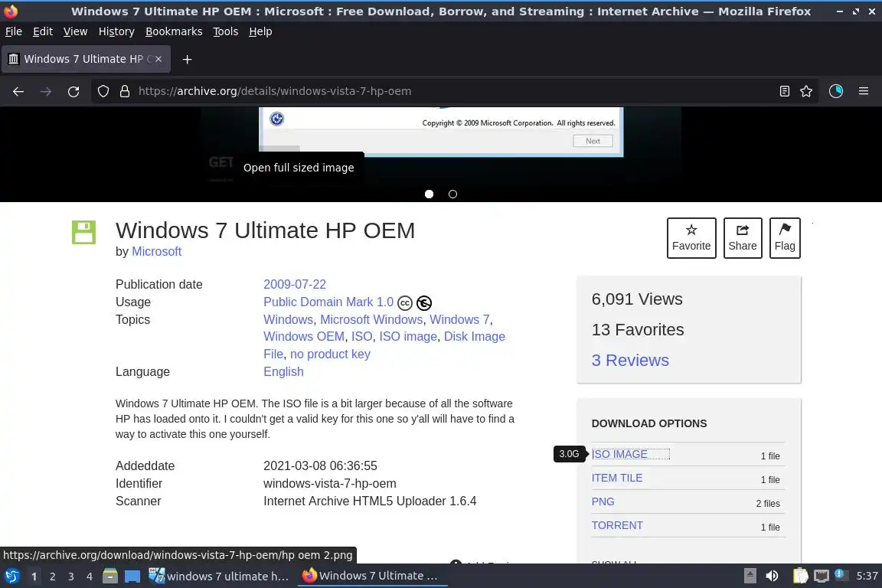
Task: Click the Creative Commons license icon
Action: pos(405,302)
